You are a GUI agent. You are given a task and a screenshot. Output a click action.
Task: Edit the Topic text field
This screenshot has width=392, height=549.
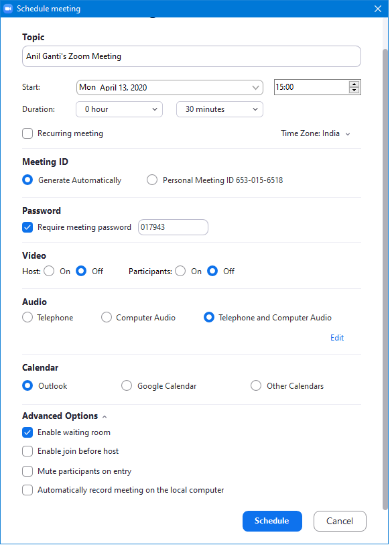(193, 57)
